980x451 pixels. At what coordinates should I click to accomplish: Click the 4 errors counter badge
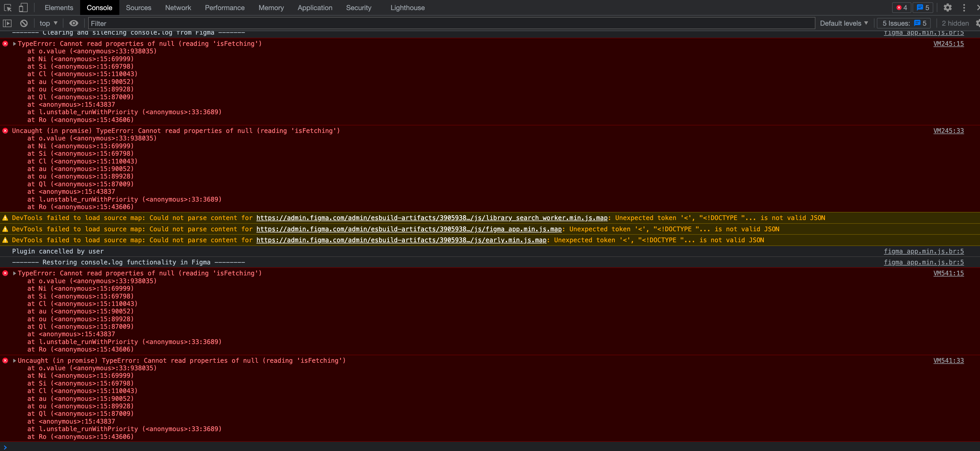coord(901,7)
